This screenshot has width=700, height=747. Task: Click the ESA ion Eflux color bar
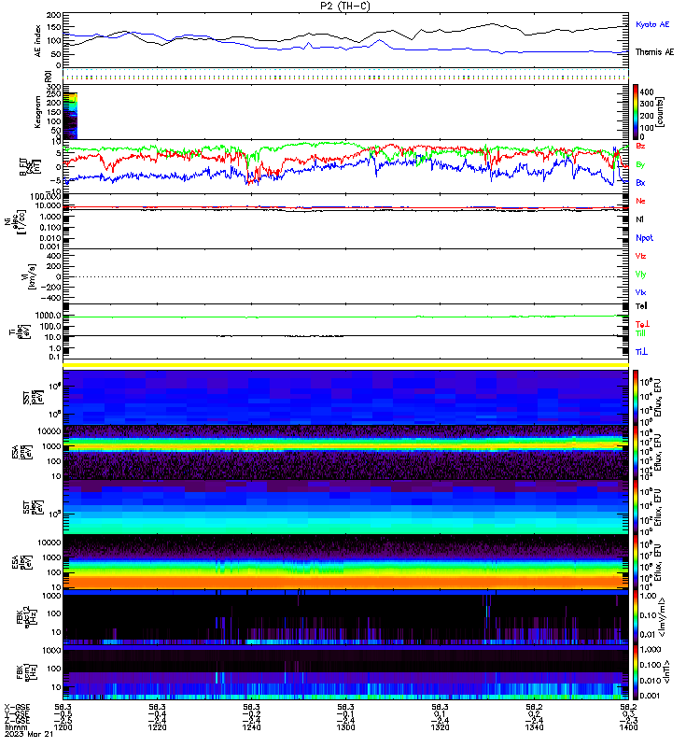pyautogui.click(x=636, y=453)
